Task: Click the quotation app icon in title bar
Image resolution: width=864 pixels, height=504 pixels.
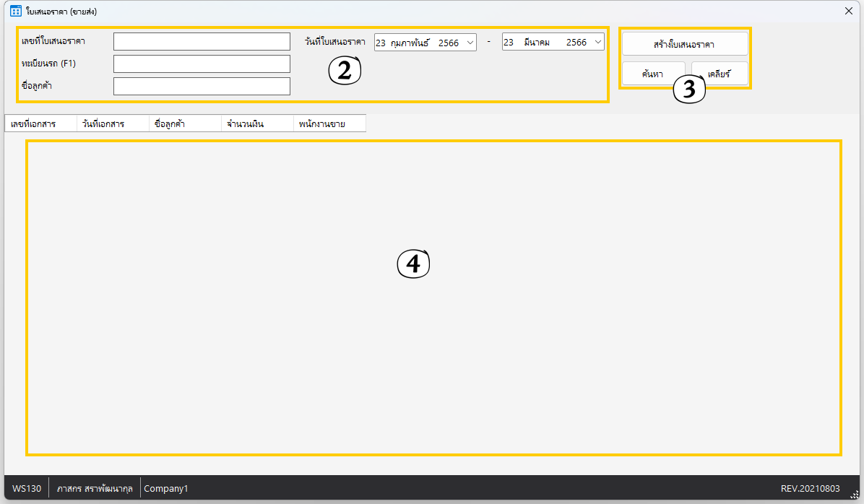Action: coord(15,11)
